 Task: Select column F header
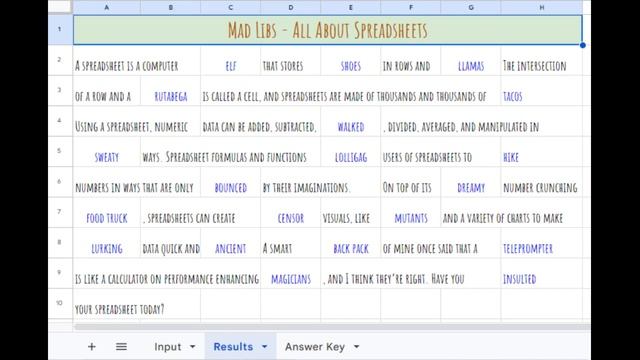click(x=411, y=7)
